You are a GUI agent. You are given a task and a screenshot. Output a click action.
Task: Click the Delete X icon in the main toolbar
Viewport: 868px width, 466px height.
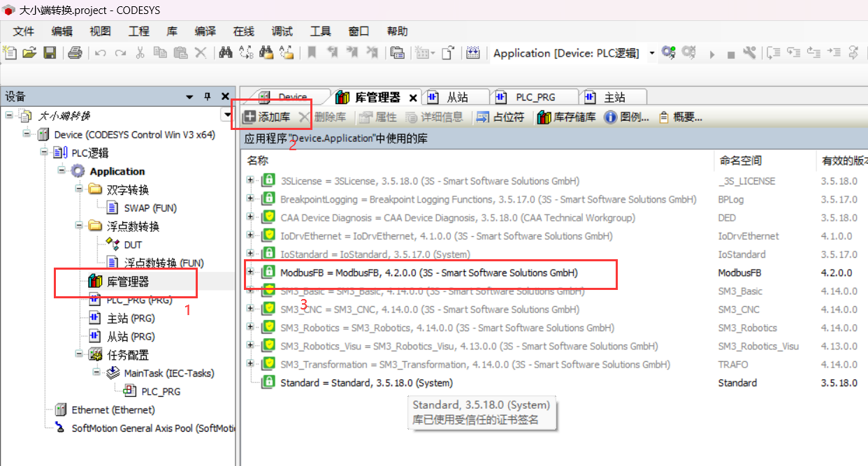pyautogui.click(x=200, y=53)
